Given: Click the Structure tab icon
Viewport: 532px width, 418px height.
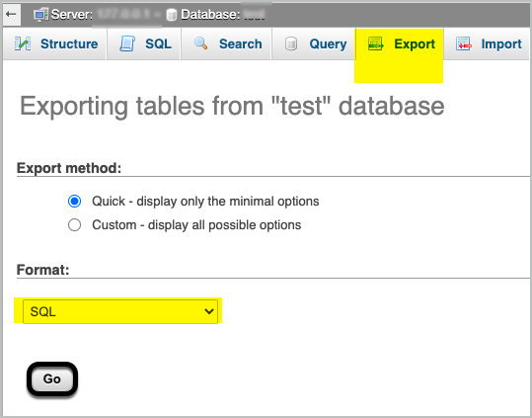Looking at the screenshot, I should [x=23, y=43].
